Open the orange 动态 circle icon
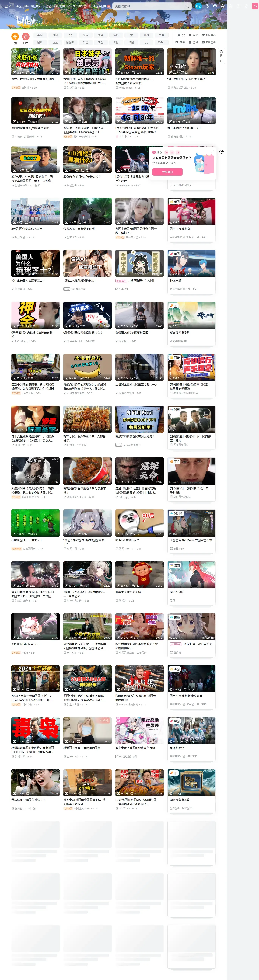Viewport: 259px width, 980px height. (x=15, y=36)
